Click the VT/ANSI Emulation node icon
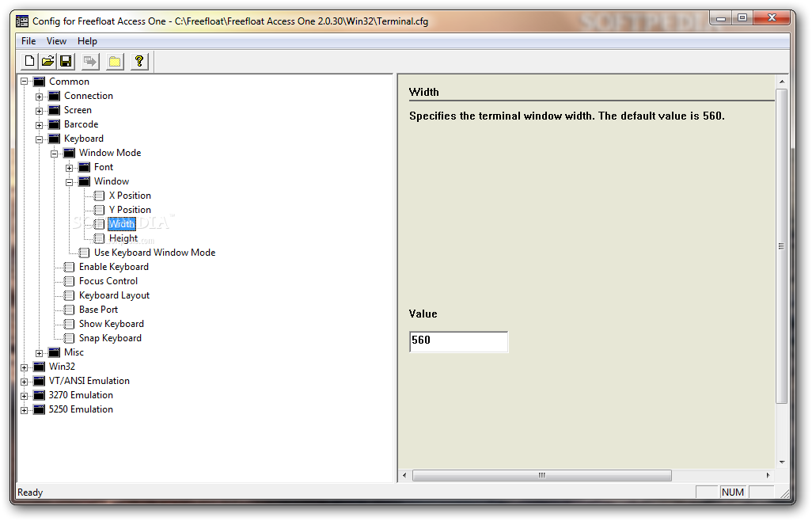Image resolution: width=812 pixels, height=521 pixels. tap(39, 381)
